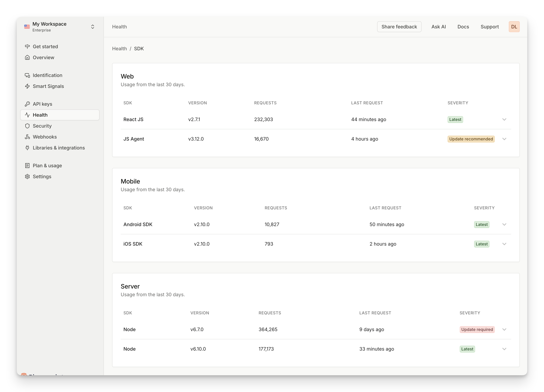Expand details for the JS Agent row
The width and height of the screenshot is (544, 392).
[505, 139]
